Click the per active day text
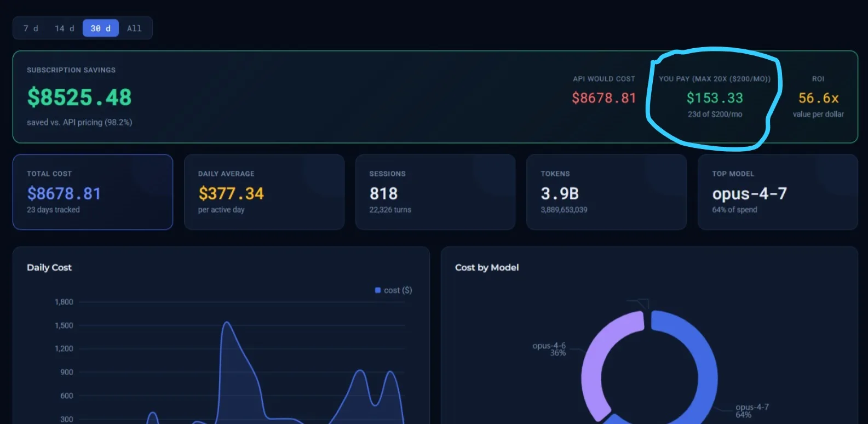The image size is (868, 424). [221, 210]
